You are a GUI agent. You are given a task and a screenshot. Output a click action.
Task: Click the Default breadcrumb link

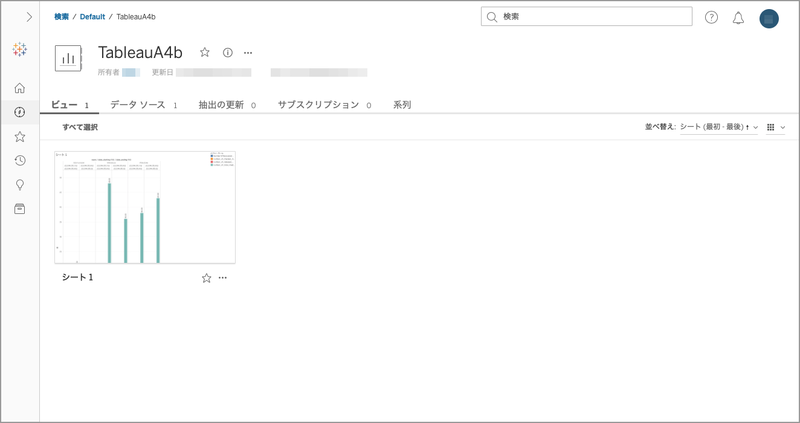(92, 17)
